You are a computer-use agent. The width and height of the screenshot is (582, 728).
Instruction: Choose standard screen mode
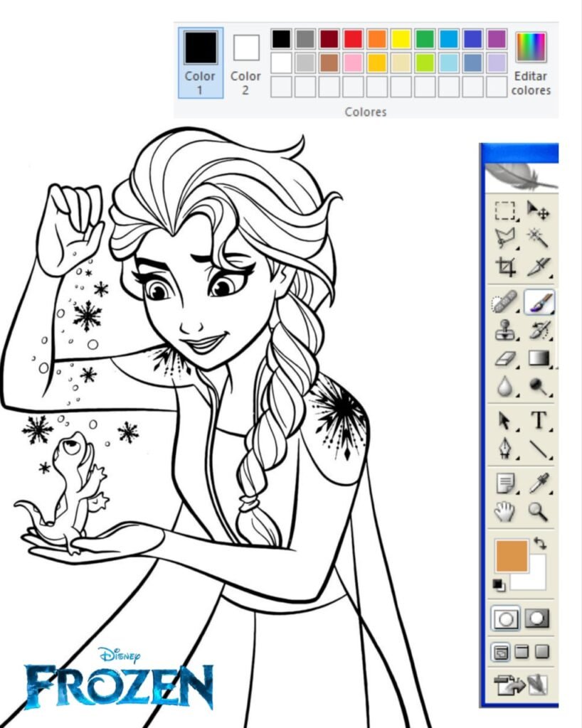pos(501,653)
